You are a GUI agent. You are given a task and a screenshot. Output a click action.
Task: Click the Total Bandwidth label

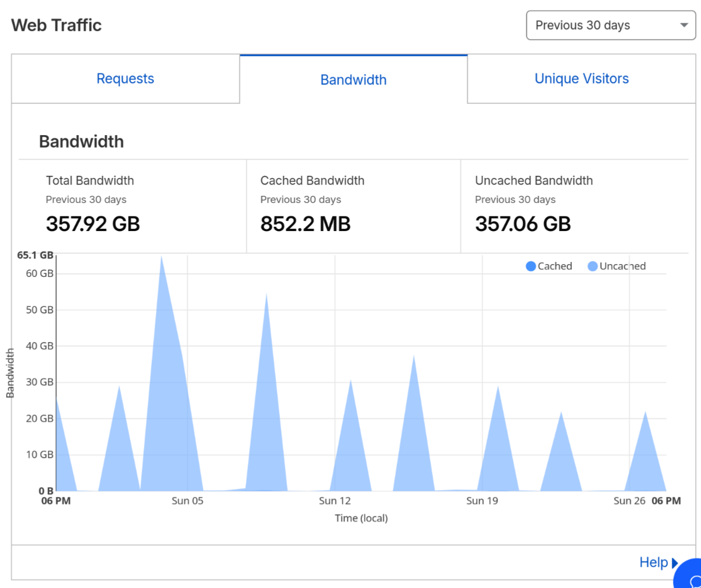pyautogui.click(x=90, y=181)
